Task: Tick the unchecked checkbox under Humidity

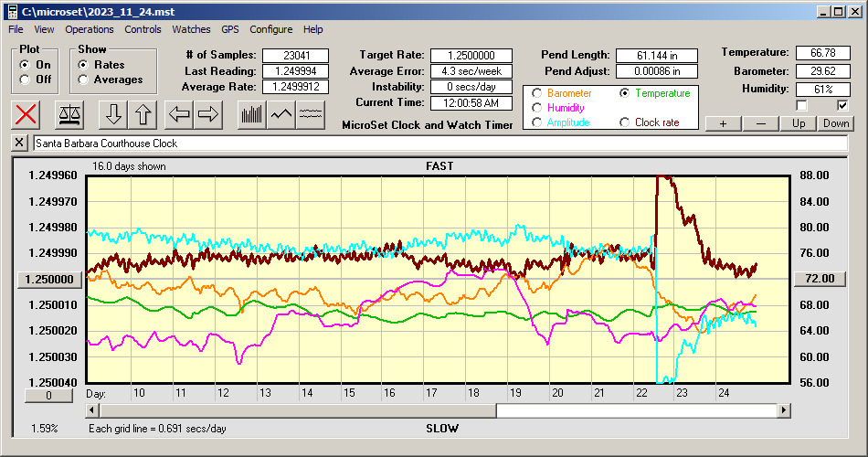Action: pyautogui.click(x=801, y=105)
